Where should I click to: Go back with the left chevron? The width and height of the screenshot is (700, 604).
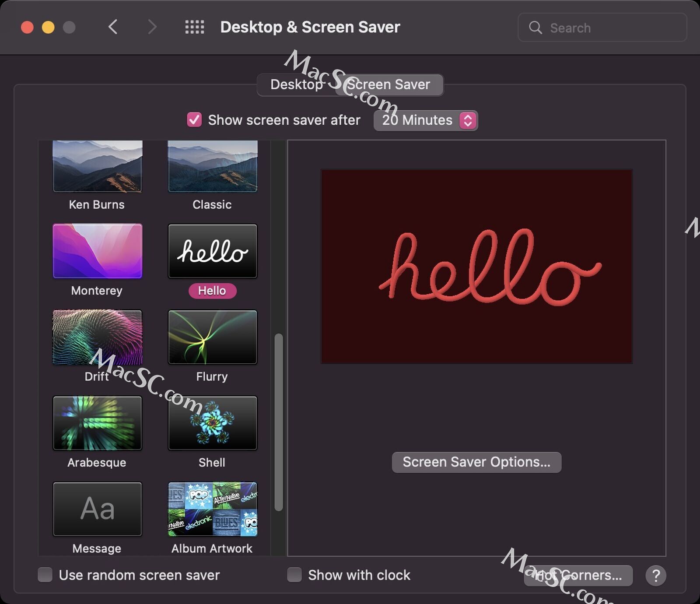[x=113, y=27]
